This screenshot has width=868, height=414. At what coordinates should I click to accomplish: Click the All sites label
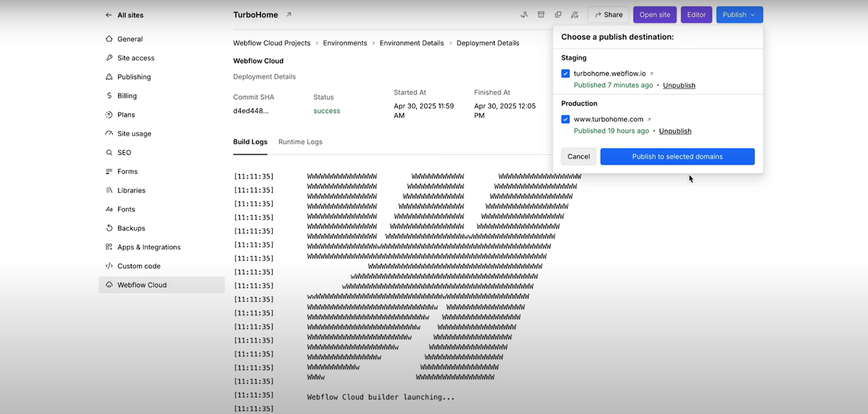tap(130, 15)
